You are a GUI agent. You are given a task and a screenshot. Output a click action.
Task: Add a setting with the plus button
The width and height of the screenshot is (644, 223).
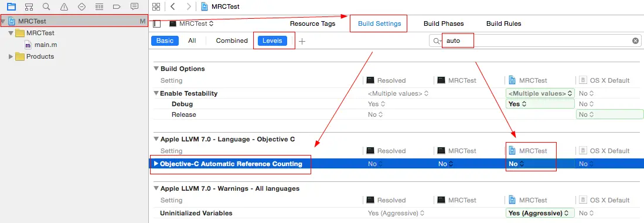coord(302,41)
